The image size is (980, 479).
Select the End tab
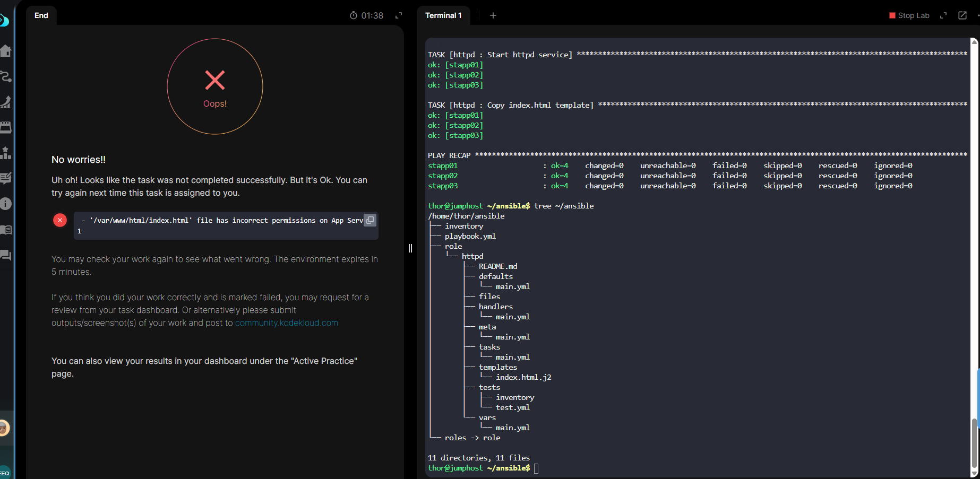tap(41, 15)
